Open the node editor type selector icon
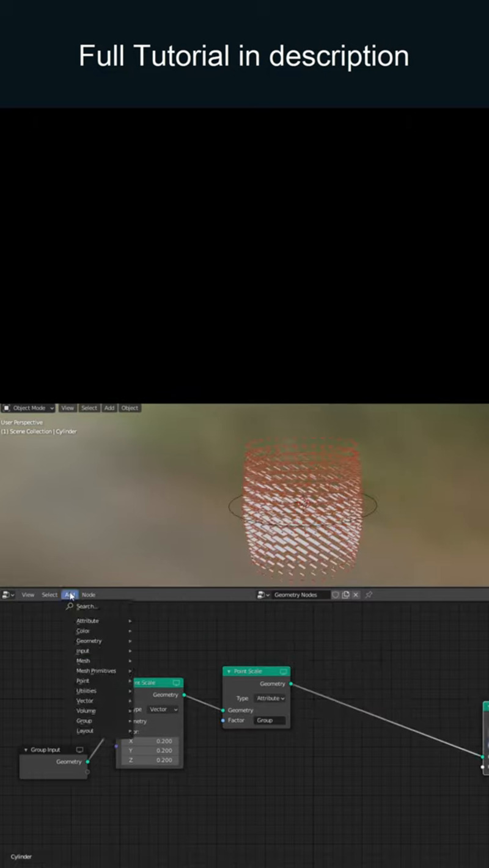This screenshot has width=489, height=868. [8, 595]
